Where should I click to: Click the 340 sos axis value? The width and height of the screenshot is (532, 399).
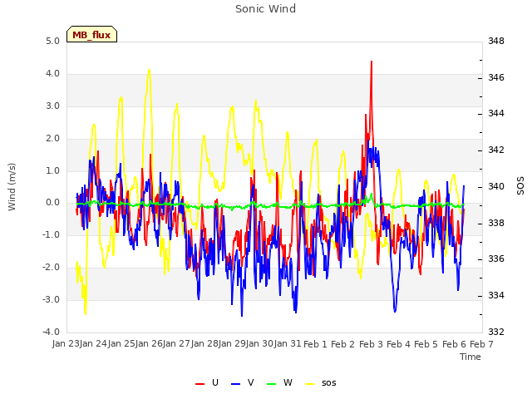coord(496,186)
